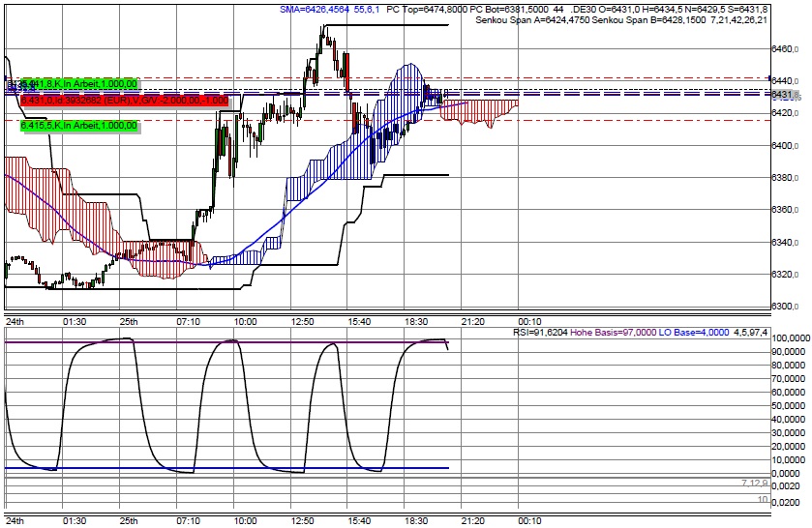Click the 07:10 time label under the price chart
812x528 pixels.
189,321
